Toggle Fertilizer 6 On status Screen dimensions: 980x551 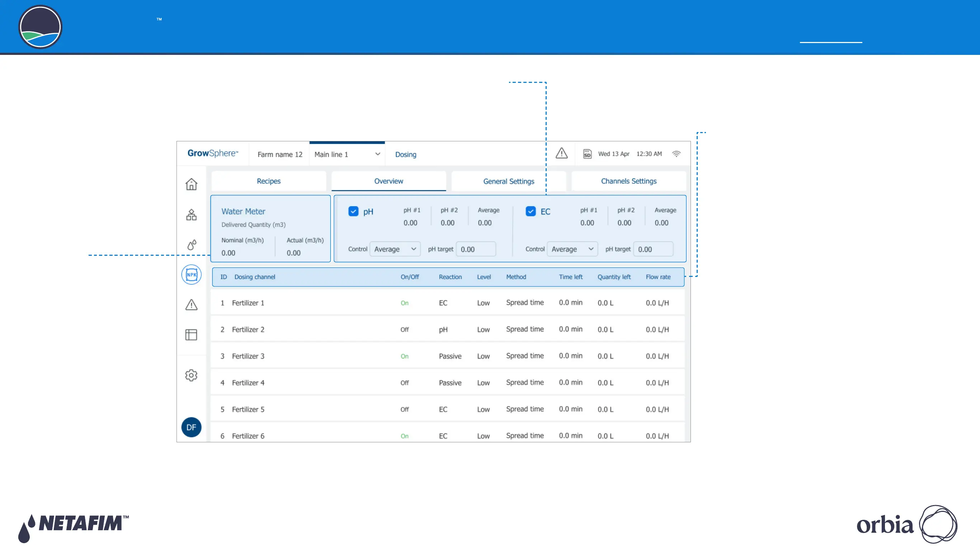[404, 436]
